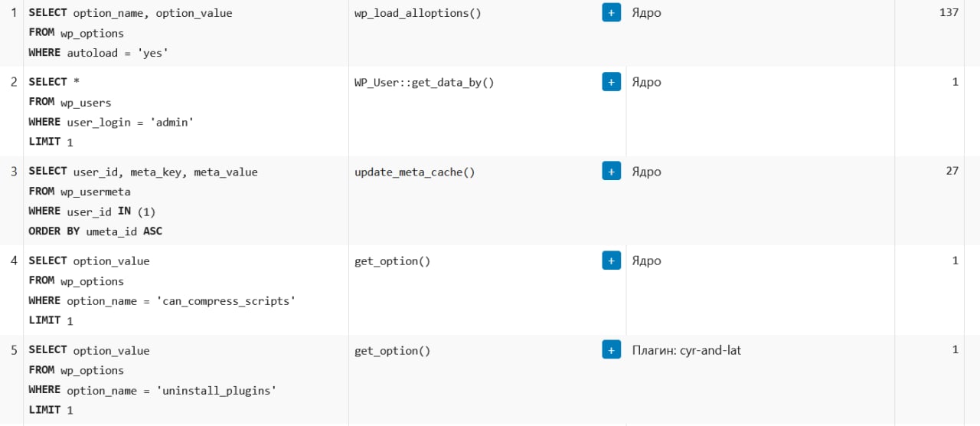Viewport: 980px width, 426px height.
Task: Click 'SELECT user_id, meta_key, meta_value' line
Action: click(x=143, y=172)
